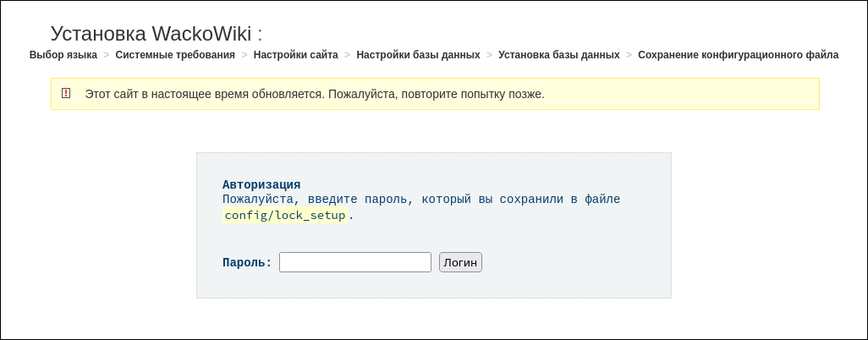Choose the Установка базы данных step
The width and height of the screenshot is (868, 340).
pos(559,55)
